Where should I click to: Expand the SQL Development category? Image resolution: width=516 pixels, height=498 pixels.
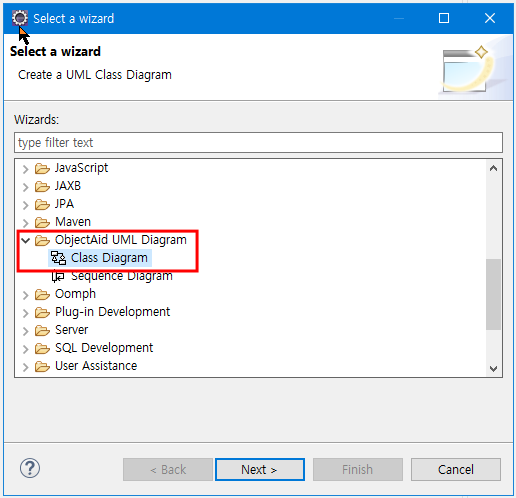pos(26,349)
